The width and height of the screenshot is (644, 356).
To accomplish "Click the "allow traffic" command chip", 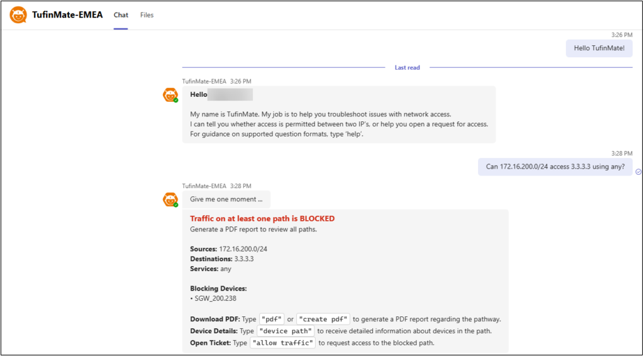I will [x=282, y=342].
